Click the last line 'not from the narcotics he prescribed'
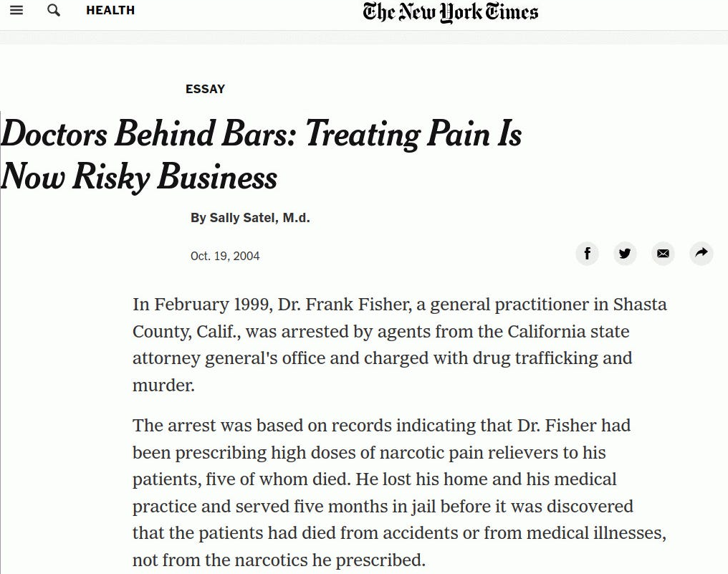Image resolution: width=728 pixels, height=574 pixels. [279, 560]
